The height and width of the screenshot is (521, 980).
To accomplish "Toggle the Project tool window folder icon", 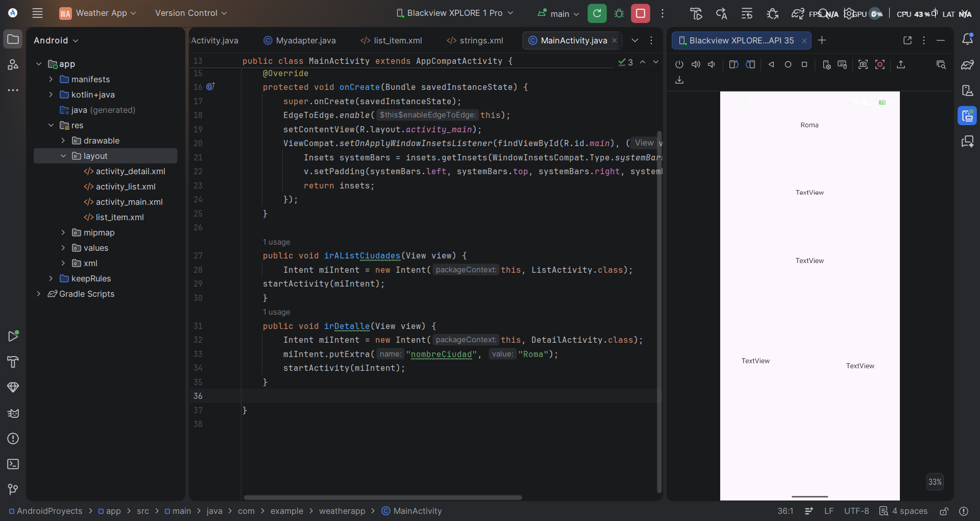I will (13, 39).
